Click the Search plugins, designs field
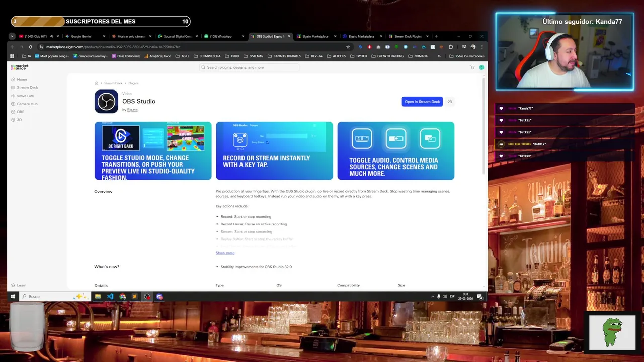The height and width of the screenshot is (362, 644). pos(250,67)
